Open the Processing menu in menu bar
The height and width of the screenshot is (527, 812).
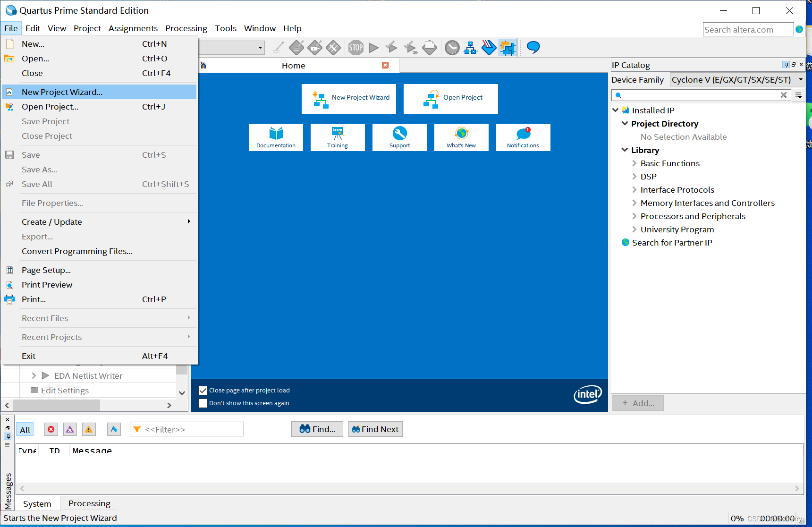[186, 28]
